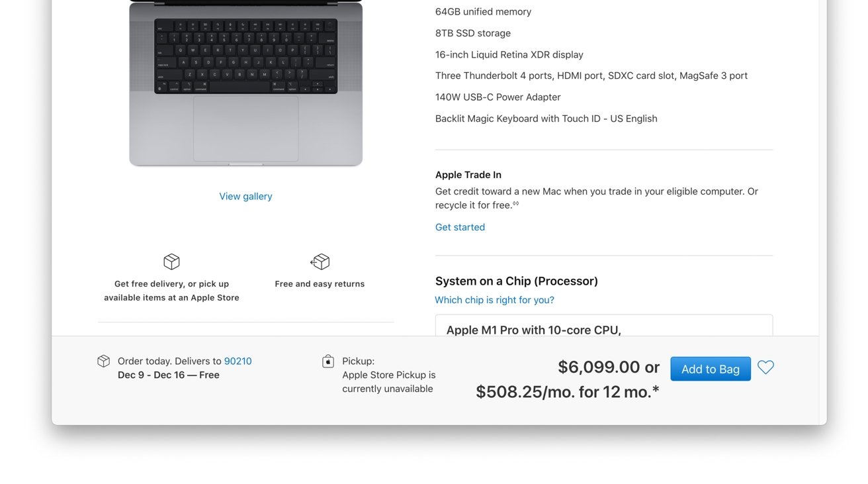Click the delivery box icon in footer bar
The height and width of the screenshot is (484, 868).
pos(103,362)
